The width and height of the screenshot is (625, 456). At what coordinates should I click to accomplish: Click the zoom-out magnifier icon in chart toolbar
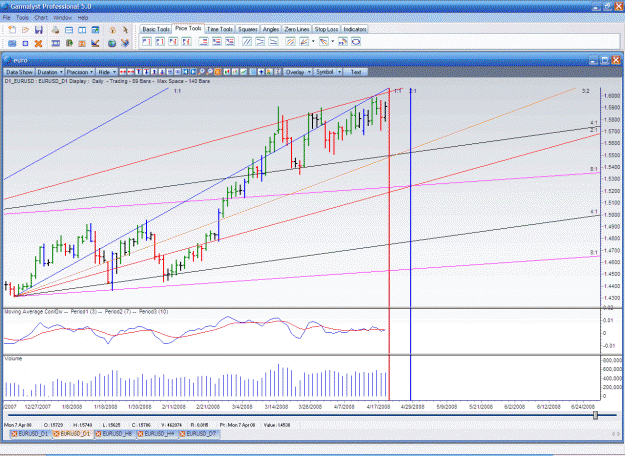pos(210,72)
